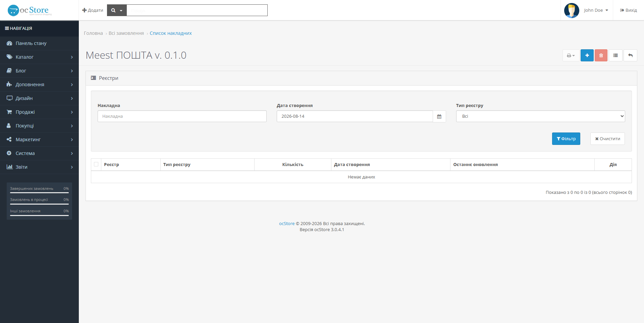Click the Блог book icon
Image resolution: width=644 pixels, height=323 pixels.
coord(9,71)
